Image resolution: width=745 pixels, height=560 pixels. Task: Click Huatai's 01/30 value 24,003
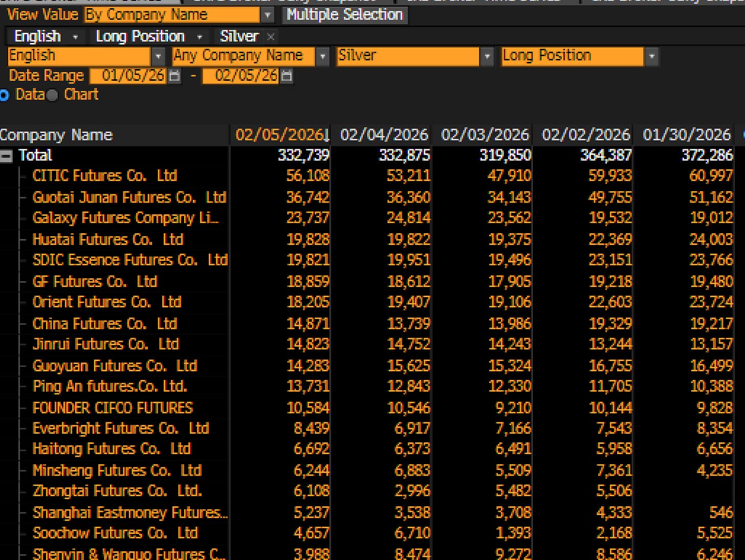(711, 239)
